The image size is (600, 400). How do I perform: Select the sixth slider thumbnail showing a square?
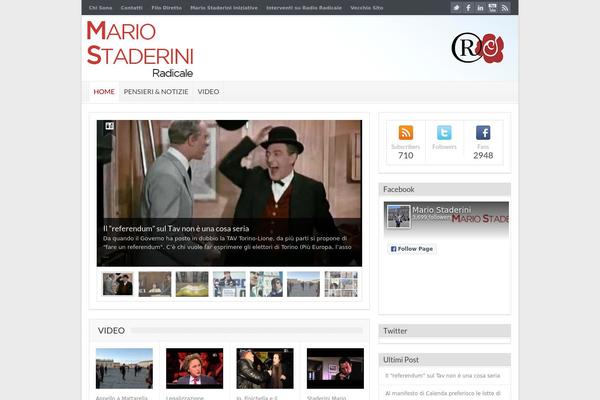[303, 284]
